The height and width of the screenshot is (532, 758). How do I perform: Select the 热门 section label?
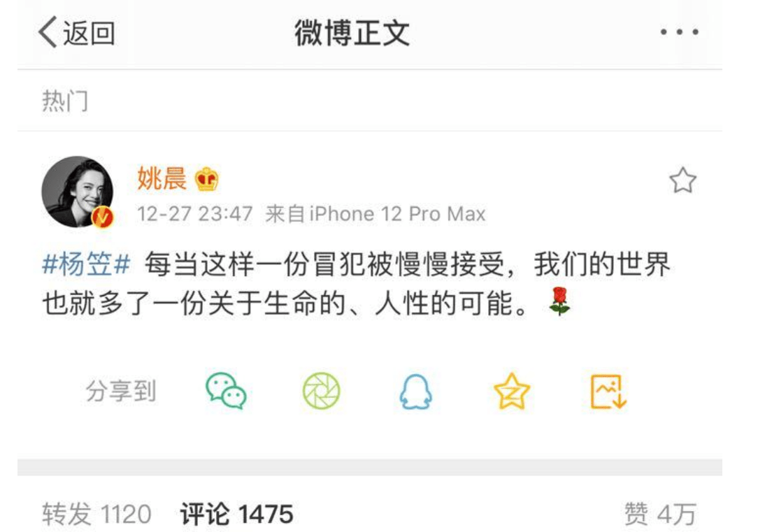65,101
